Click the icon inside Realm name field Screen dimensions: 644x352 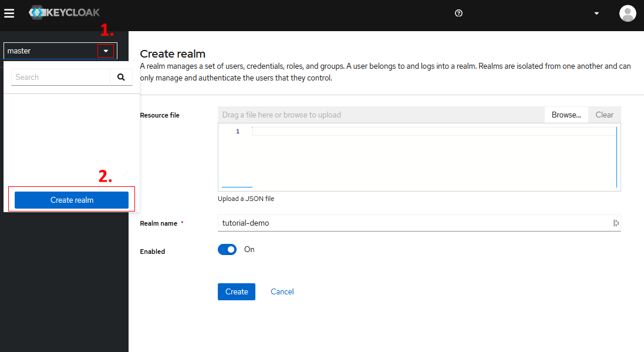pos(616,223)
